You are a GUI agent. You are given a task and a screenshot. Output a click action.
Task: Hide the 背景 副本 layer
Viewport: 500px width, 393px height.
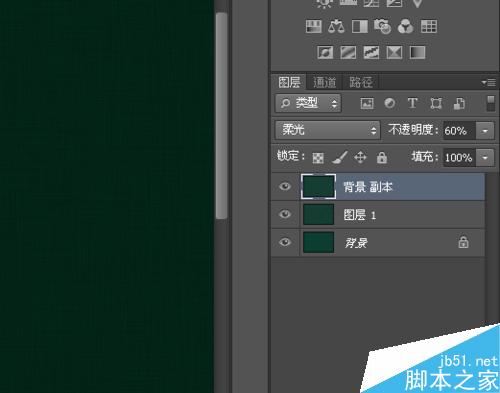(285, 186)
